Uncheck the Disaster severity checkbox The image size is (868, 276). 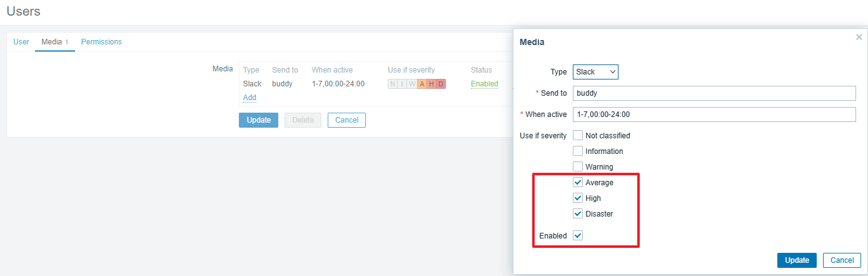coord(578,213)
